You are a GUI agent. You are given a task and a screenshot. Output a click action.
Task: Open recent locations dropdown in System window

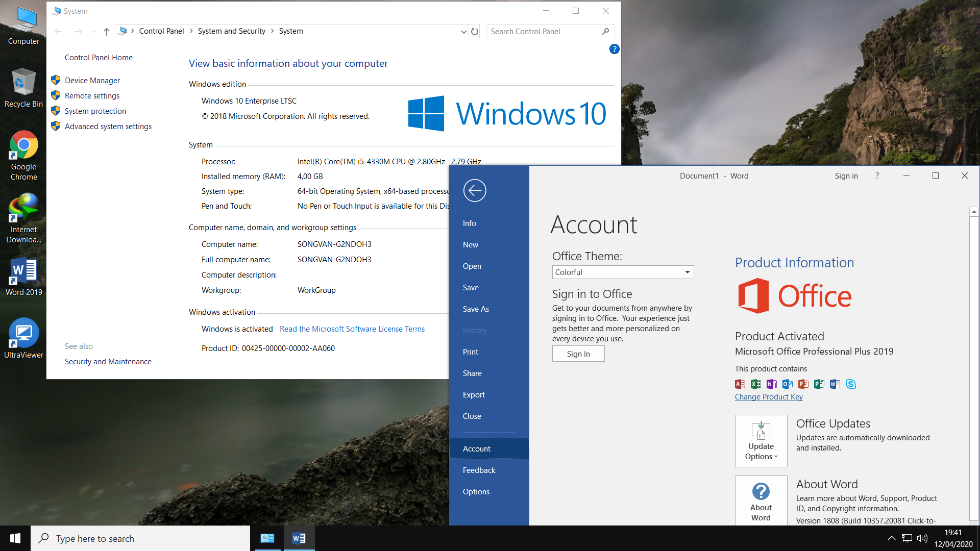(x=93, y=32)
